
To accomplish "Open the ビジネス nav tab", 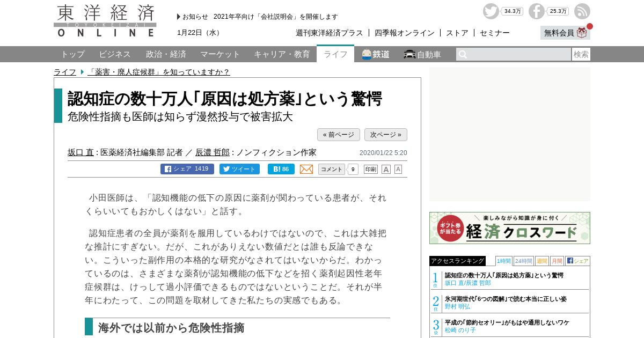I will (x=115, y=54).
